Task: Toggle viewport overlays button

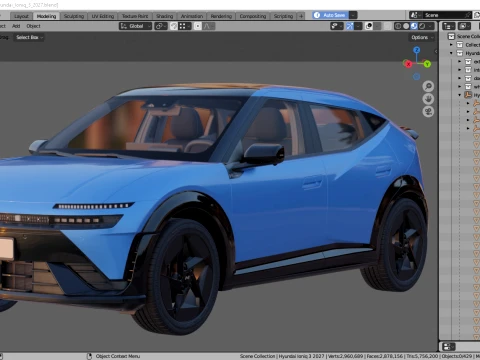Action: 369,26
